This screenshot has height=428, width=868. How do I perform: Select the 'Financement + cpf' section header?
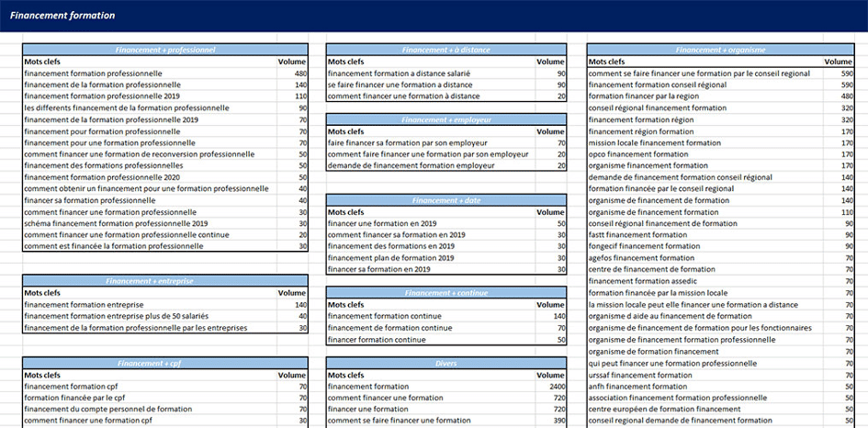click(x=165, y=363)
